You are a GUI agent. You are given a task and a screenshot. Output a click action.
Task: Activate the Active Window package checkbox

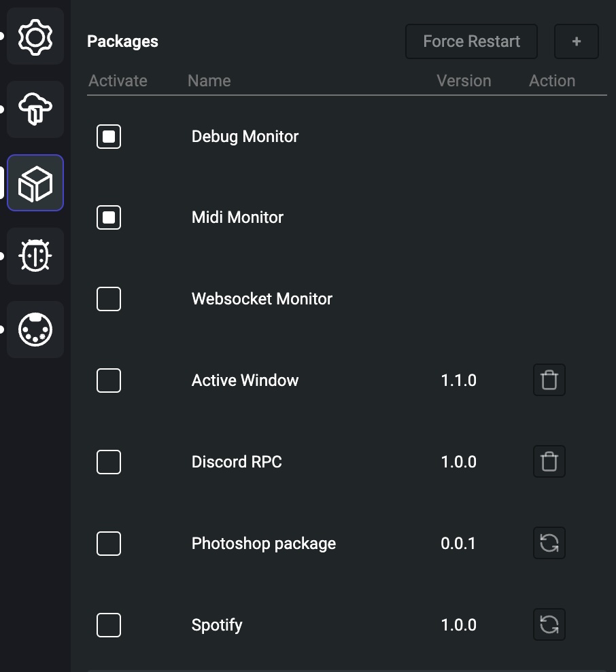(109, 380)
